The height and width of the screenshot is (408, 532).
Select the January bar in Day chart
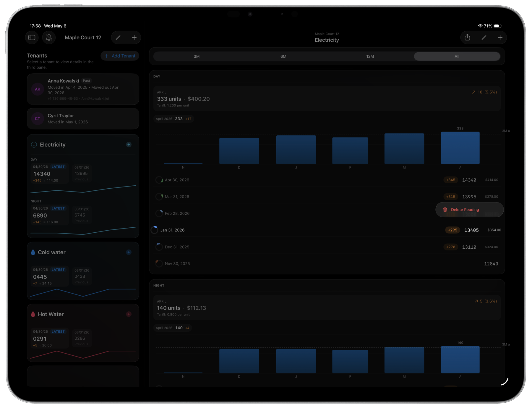click(296, 150)
